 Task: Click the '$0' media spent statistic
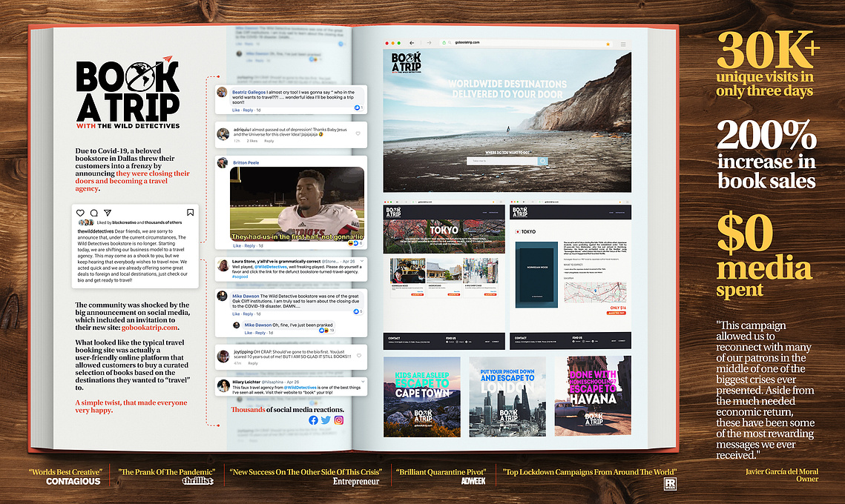pyautogui.click(x=745, y=233)
